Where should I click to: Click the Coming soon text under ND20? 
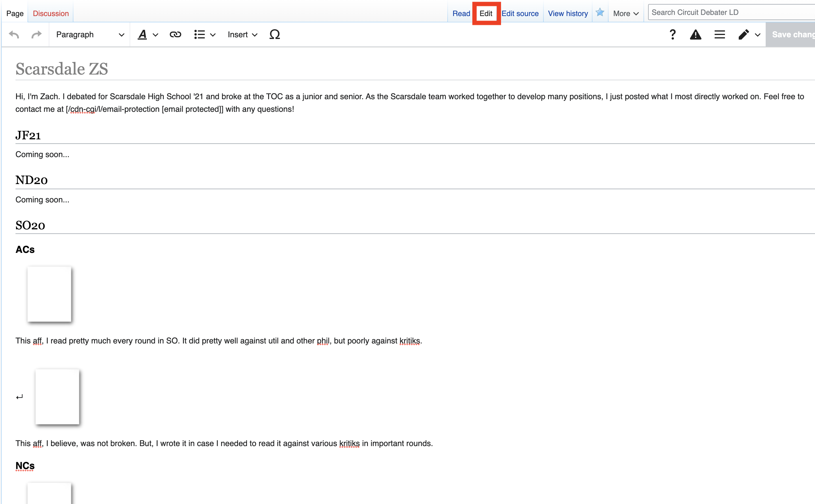[x=42, y=200]
